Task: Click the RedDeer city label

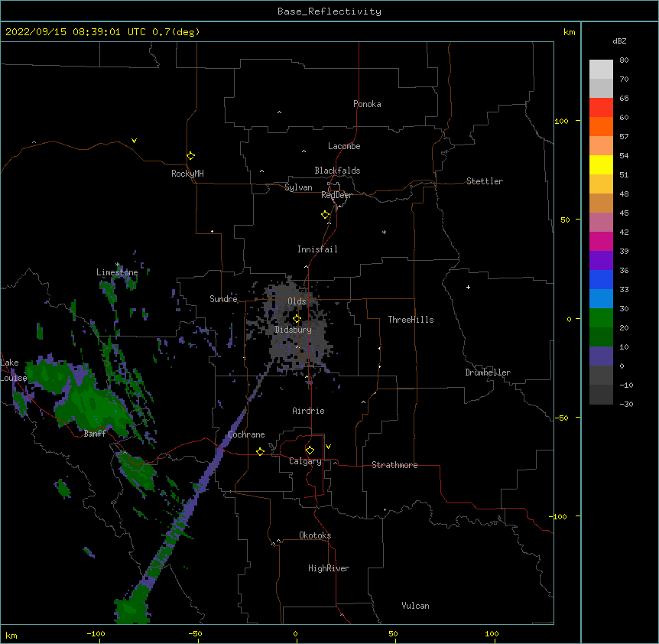Action: click(336, 195)
